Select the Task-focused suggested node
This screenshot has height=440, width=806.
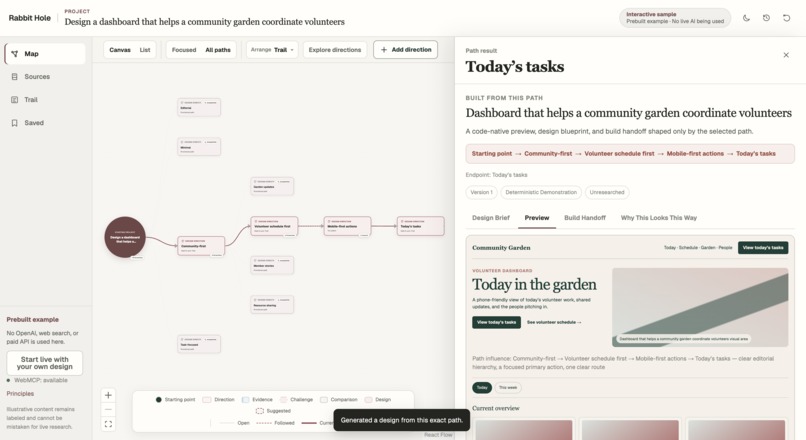tap(199, 344)
